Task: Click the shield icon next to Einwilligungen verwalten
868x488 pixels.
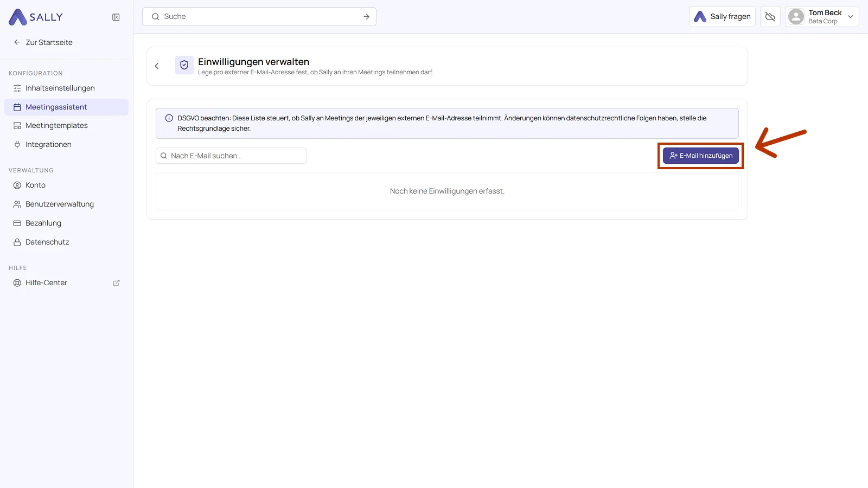Action: [x=184, y=65]
